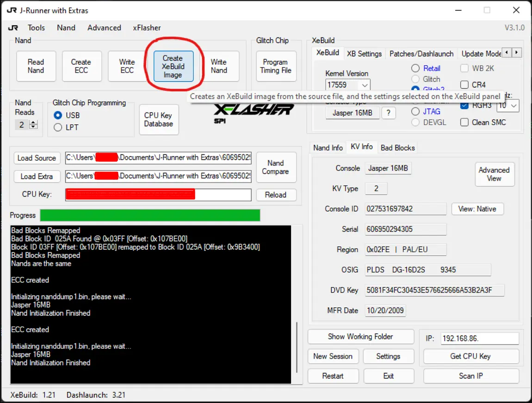
Task: Click the Get CPU Key button
Action: 471,357
